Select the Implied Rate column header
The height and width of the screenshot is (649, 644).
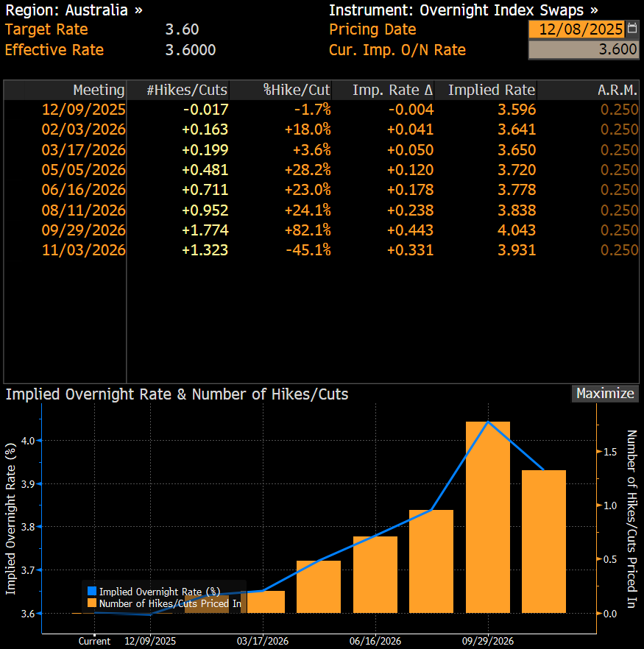[491, 90]
